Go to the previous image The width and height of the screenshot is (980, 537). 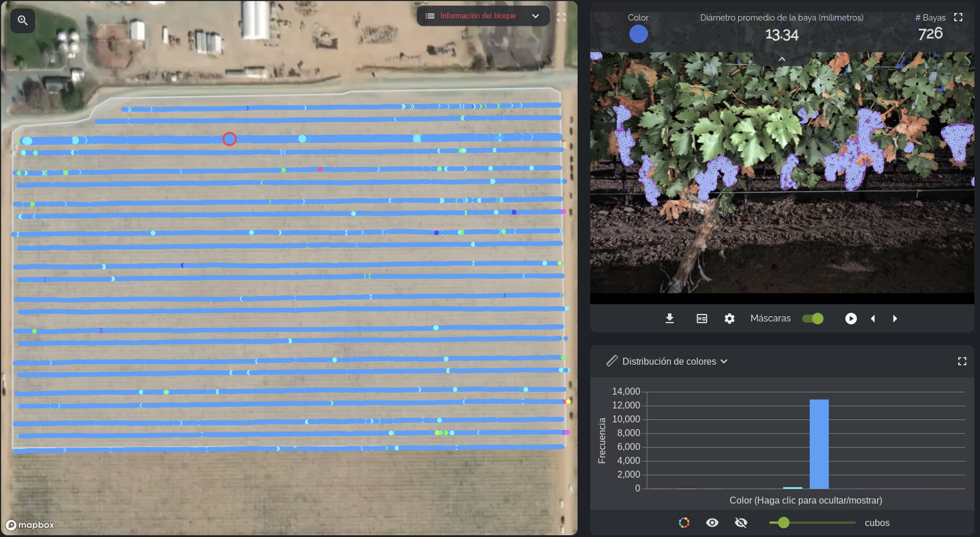[x=873, y=318]
